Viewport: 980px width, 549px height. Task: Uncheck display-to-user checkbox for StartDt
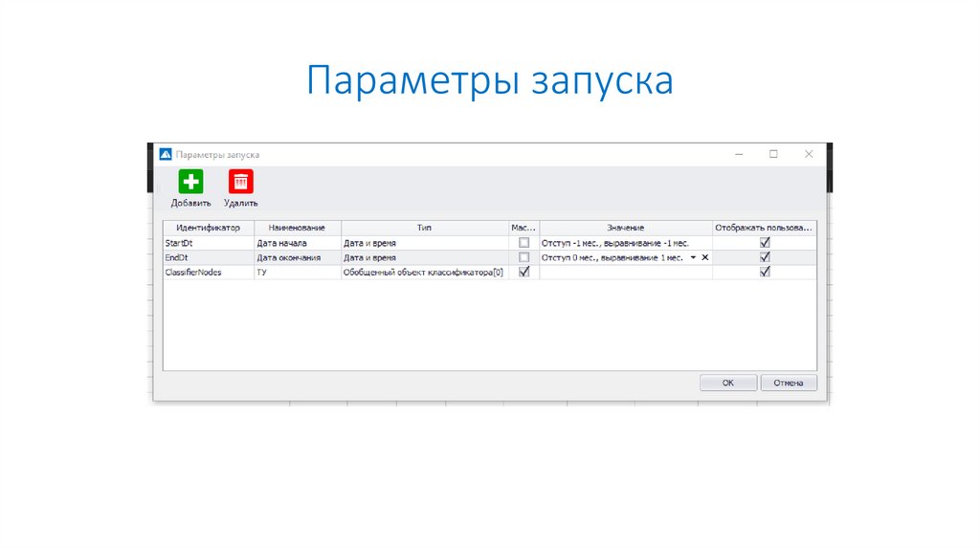click(765, 242)
